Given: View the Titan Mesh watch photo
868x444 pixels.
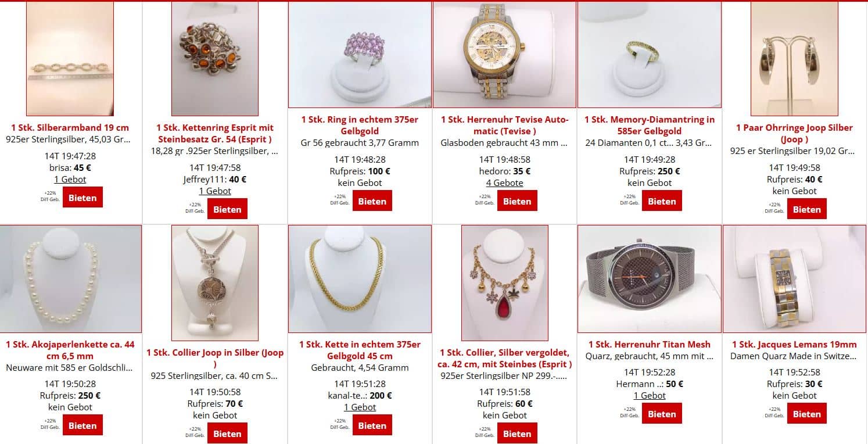Looking at the screenshot, I should [650, 279].
